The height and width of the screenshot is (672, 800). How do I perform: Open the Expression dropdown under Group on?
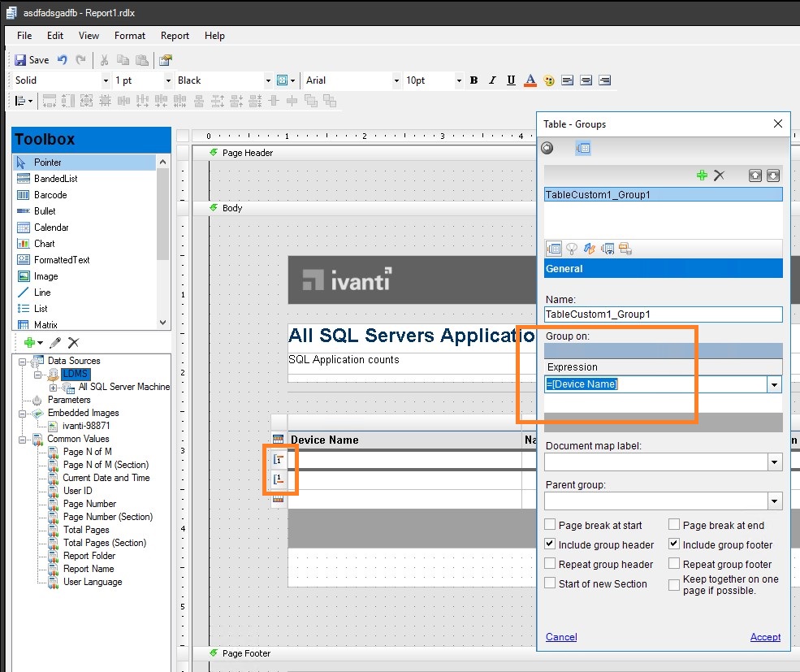pyautogui.click(x=773, y=384)
